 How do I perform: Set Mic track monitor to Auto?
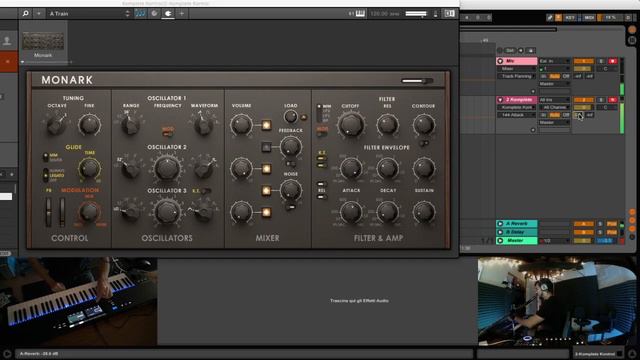tap(555, 76)
